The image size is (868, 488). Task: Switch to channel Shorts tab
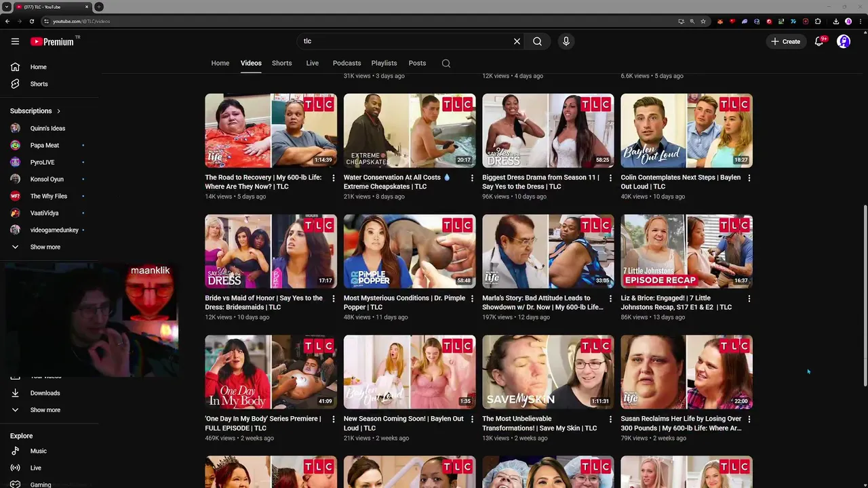tap(282, 63)
